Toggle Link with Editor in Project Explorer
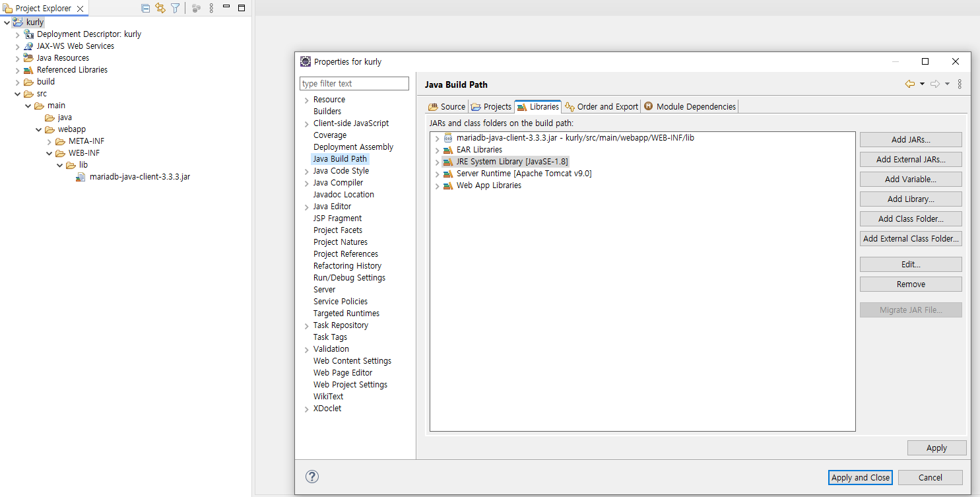 [x=160, y=8]
